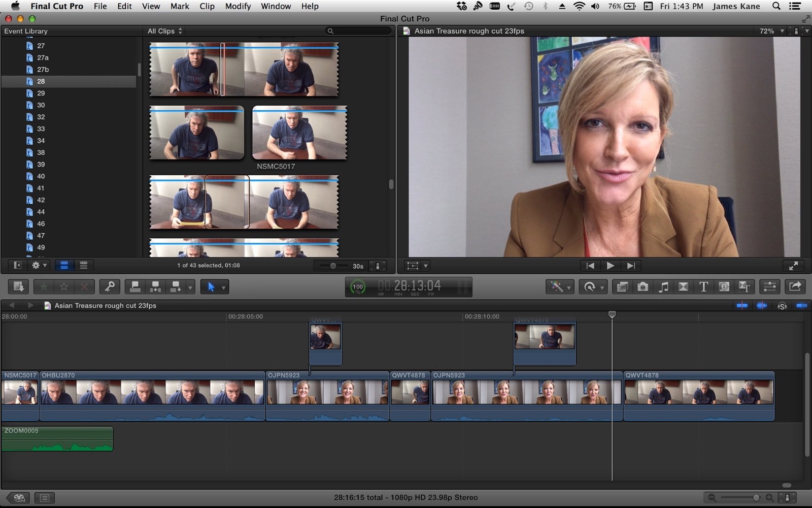Select event 46 in Event Library
Screen dimensions: 812x508
click(x=69, y=224)
